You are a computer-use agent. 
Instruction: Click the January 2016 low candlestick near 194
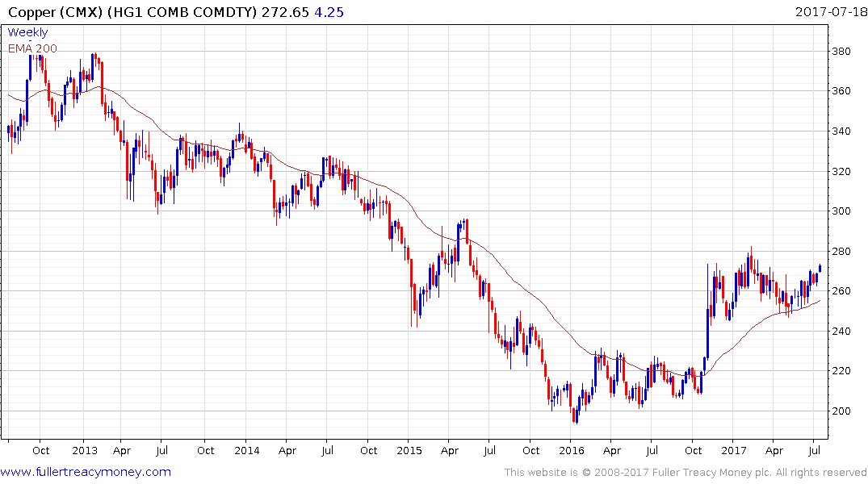point(577,415)
